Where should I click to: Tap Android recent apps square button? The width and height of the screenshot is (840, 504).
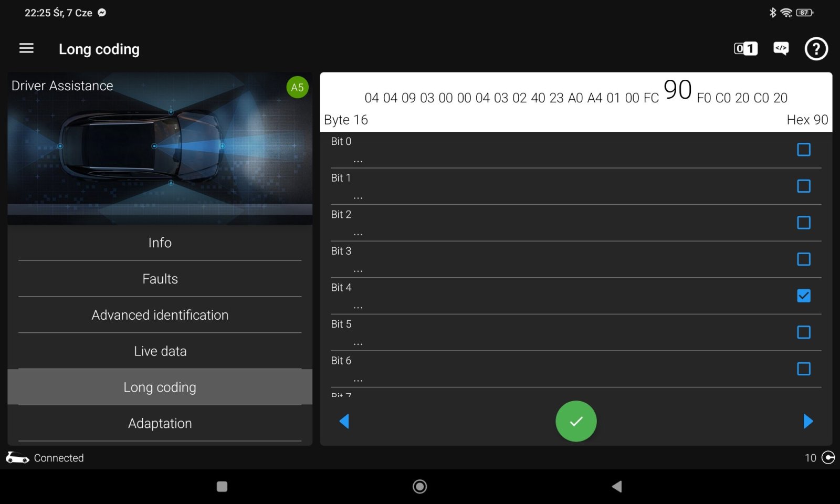point(222,487)
